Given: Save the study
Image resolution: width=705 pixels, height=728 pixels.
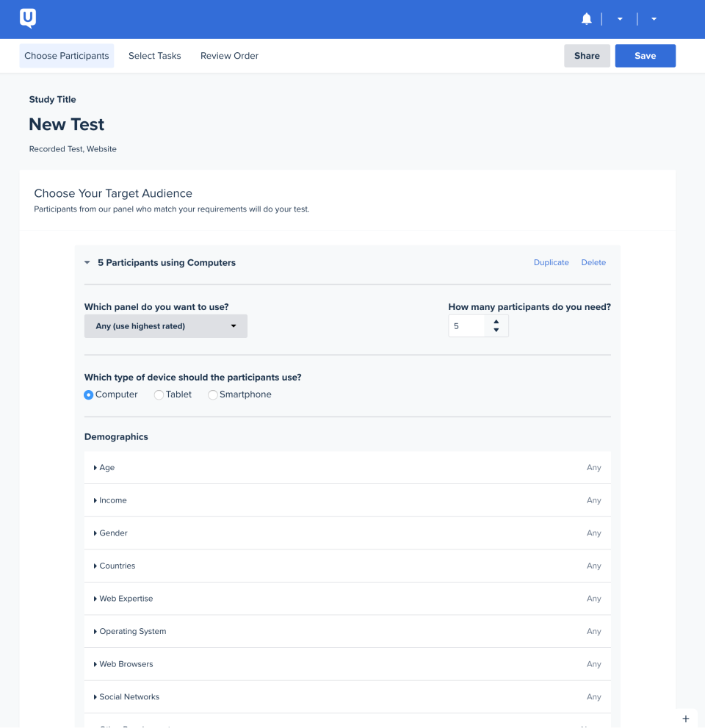Looking at the screenshot, I should pyautogui.click(x=645, y=55).
